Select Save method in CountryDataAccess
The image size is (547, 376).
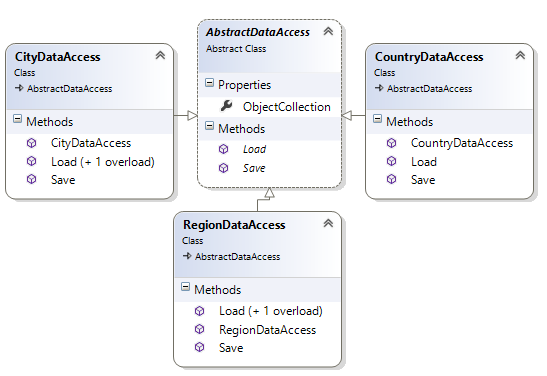pos(423,180)
